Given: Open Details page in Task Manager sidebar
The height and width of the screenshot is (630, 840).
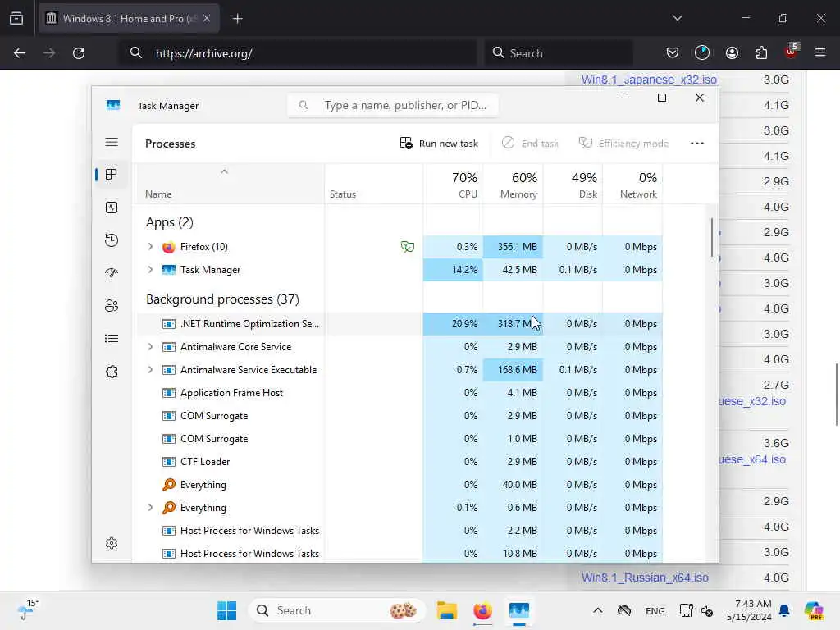Looking at the screenshot, I should pos(112,339).
